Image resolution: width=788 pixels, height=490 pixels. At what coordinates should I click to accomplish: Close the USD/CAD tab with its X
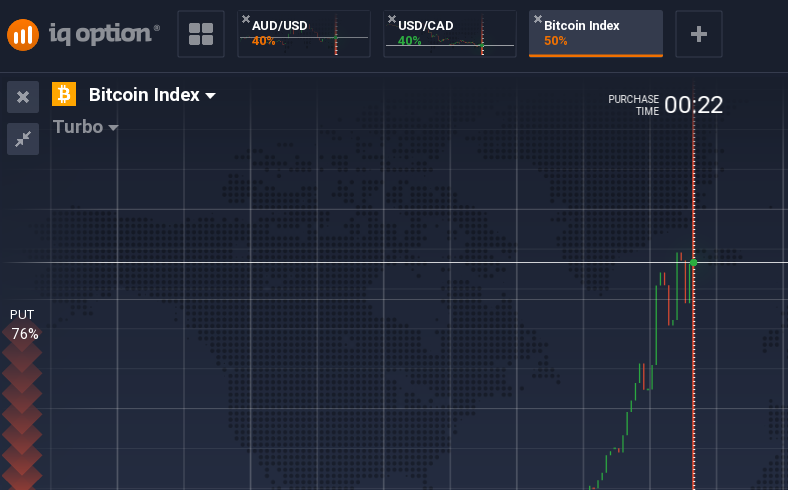point(392,19)
